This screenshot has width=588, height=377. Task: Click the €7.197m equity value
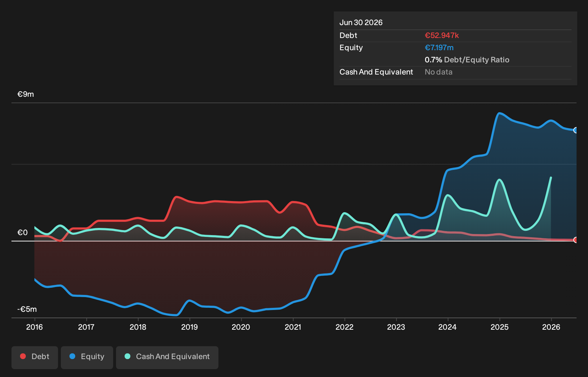click(x=439, y=48)
